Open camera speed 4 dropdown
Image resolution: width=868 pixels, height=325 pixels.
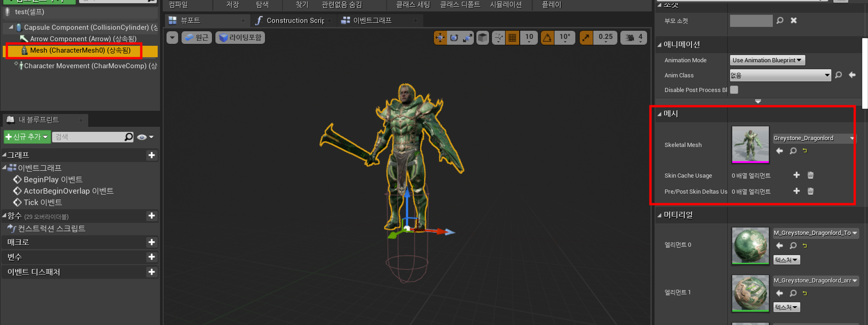[x=634, y=38]
